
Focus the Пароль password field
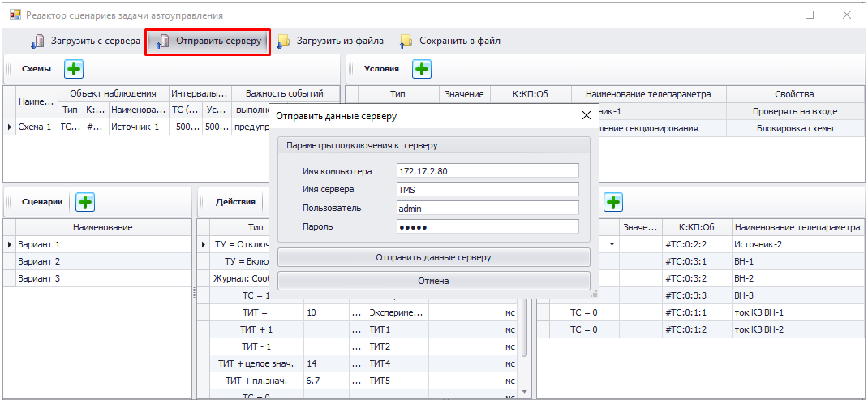pyautogui.click(x=487, y=227)
